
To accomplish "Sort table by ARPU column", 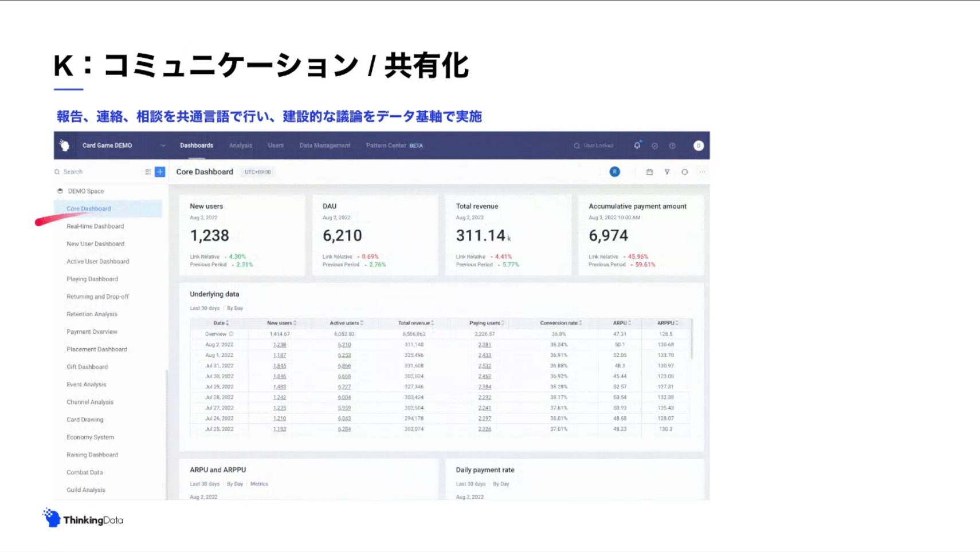I will [630, 323].
